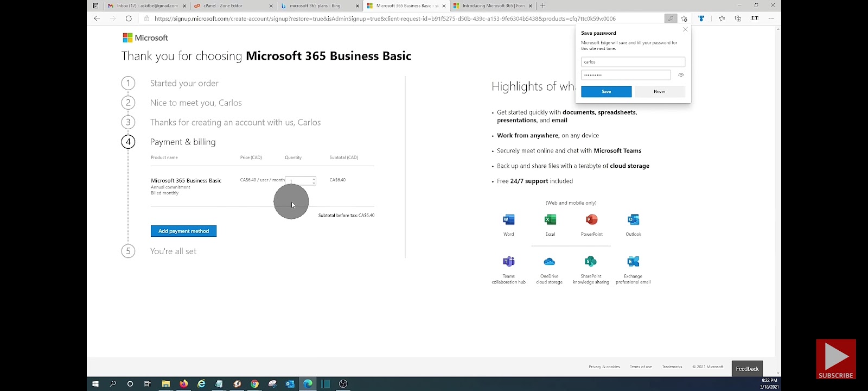Click the Payment & billing step heading

click(x=183, y=142)
